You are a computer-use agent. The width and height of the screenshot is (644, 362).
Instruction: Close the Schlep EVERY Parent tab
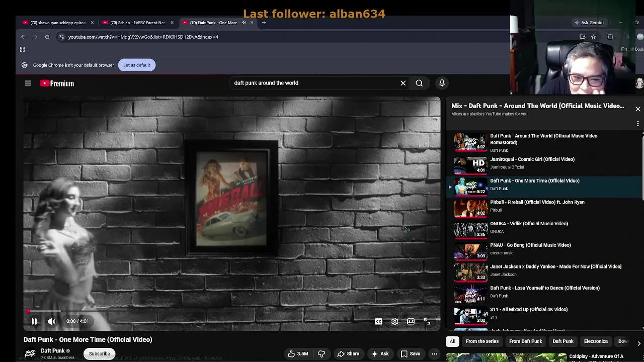click(172, 23)
